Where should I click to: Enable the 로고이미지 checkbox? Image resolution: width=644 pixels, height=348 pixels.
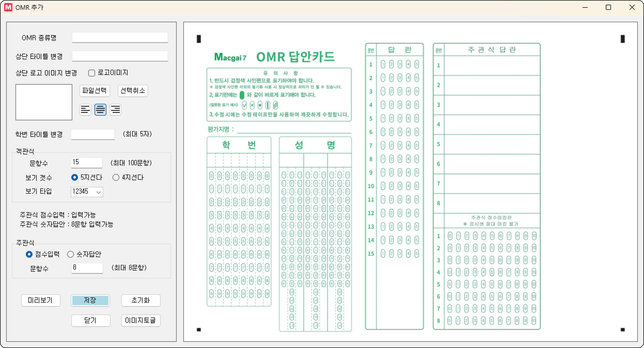(92, 73)
